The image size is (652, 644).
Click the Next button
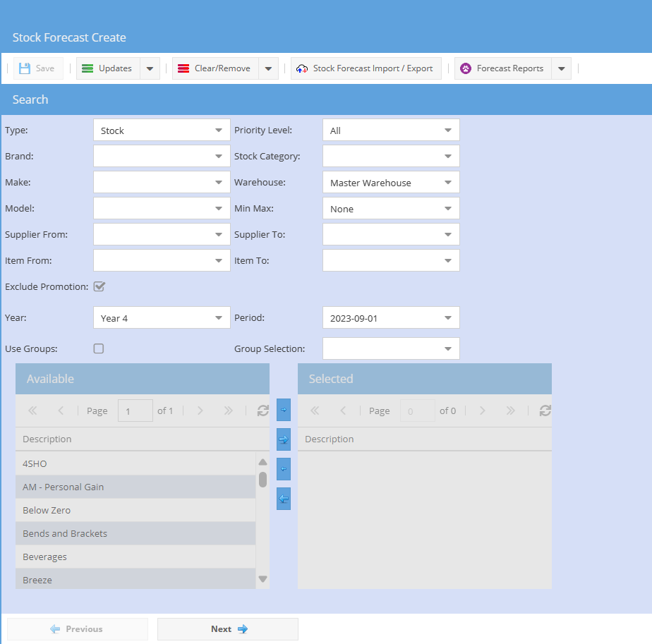[x=228, y=629]
